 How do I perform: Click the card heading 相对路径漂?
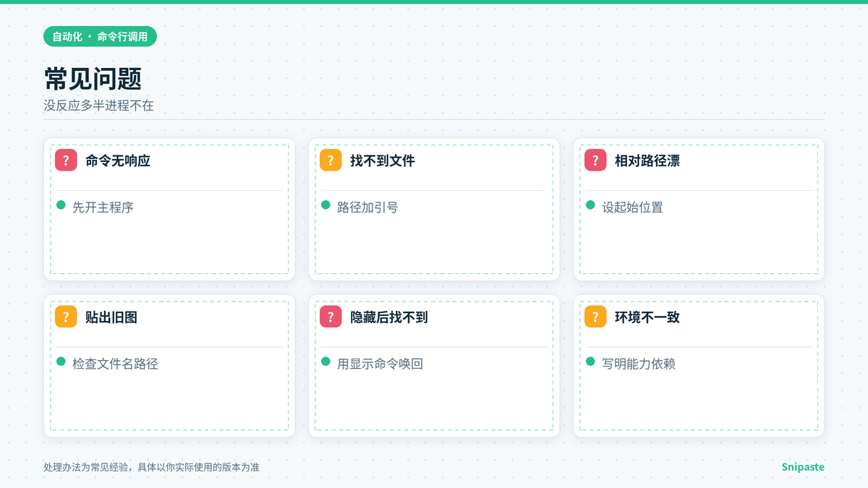(647, 161)
